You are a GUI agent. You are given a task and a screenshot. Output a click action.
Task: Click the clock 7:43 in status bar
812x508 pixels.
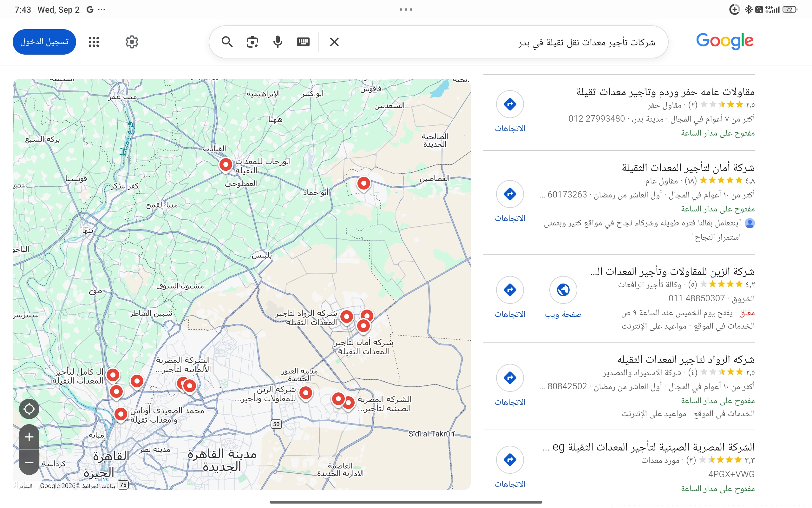[23, 10]
